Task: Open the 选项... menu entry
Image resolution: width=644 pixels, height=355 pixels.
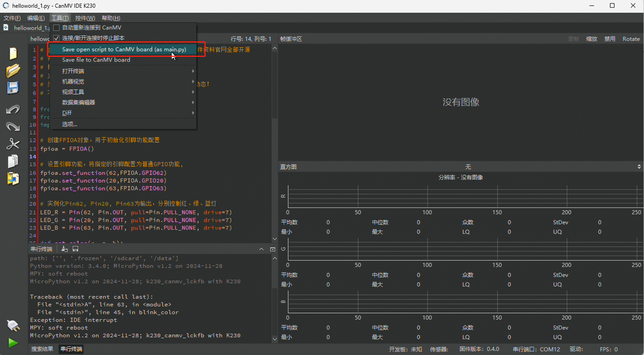Action: [x=124, y=124]
